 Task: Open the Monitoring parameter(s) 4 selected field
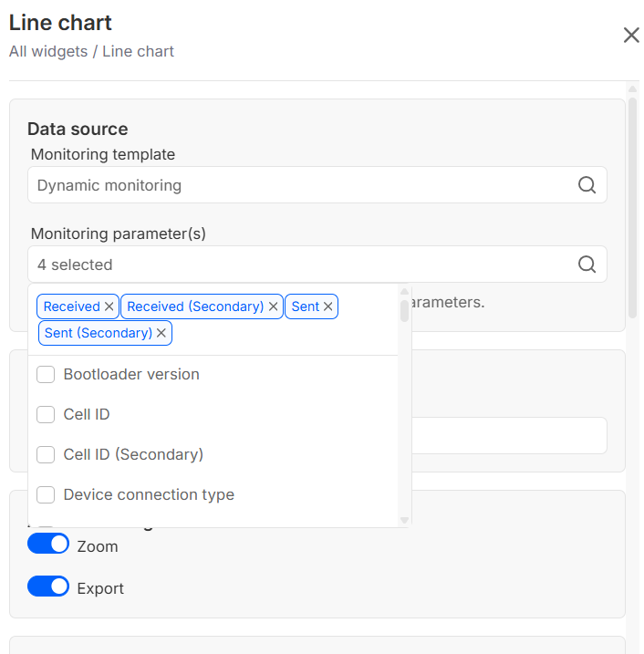(301, 265)
